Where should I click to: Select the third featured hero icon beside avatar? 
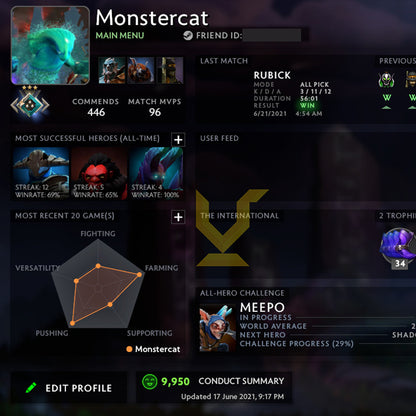tap(170, 70)
